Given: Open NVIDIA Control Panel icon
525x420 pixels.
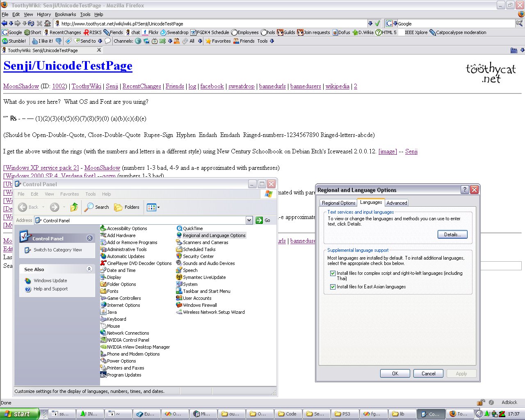Looking at the screenshot, I should pos(103,340).
